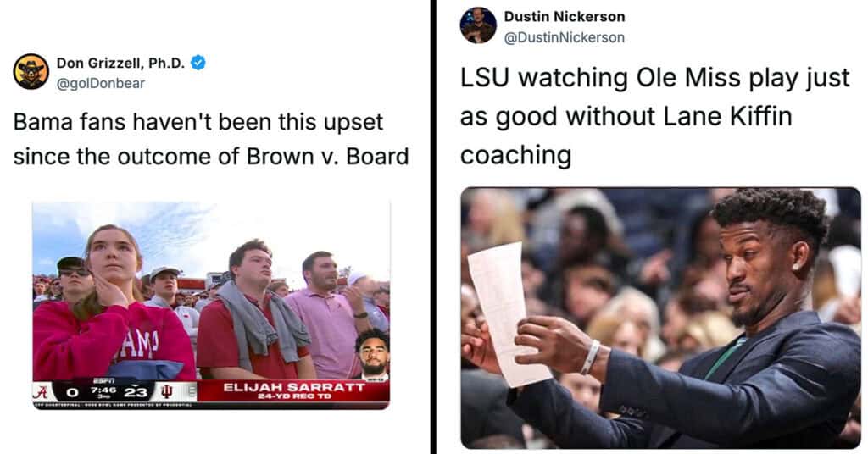
Task: Click the Alabama logo in scoreboard
Action: point(41,392)
